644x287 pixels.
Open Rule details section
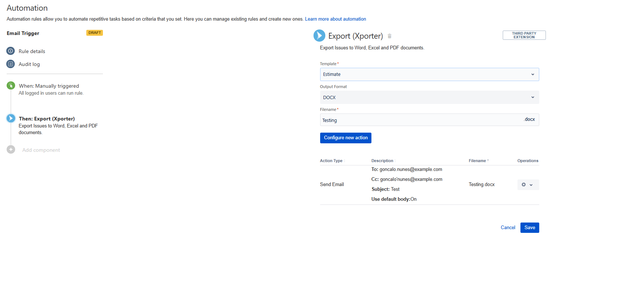[x=32, y=51]
